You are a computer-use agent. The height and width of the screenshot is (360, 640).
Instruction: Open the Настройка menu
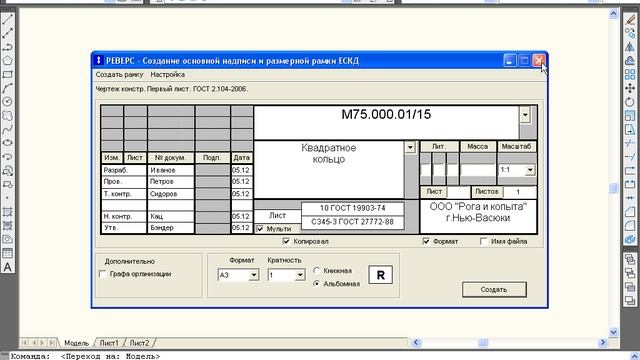click(167, 75)
